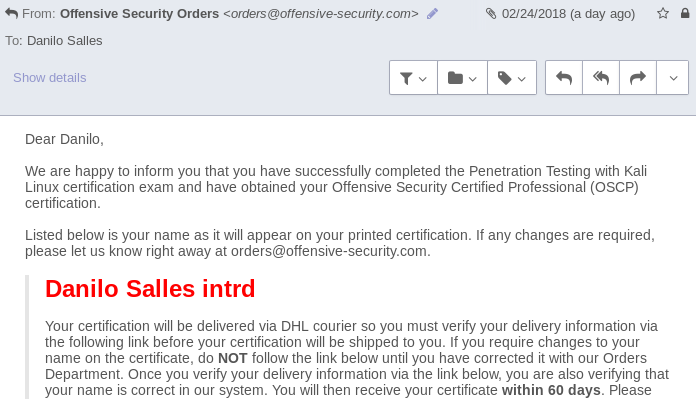Click the replied-arrow icon before From
This screenshot has height=399, width=696.
12,14
